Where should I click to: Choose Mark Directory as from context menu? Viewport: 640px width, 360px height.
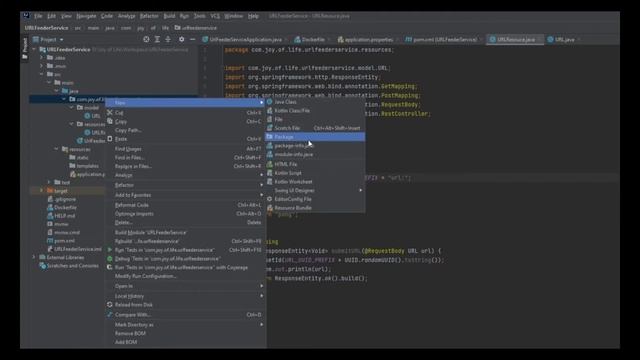tap(186, 324)
